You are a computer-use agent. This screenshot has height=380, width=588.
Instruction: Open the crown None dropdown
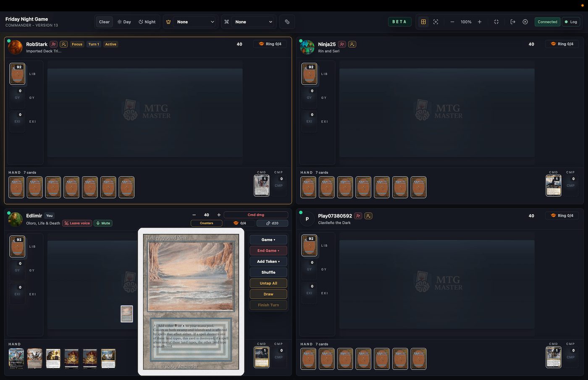pyautogui.click(x=195, y=22)
